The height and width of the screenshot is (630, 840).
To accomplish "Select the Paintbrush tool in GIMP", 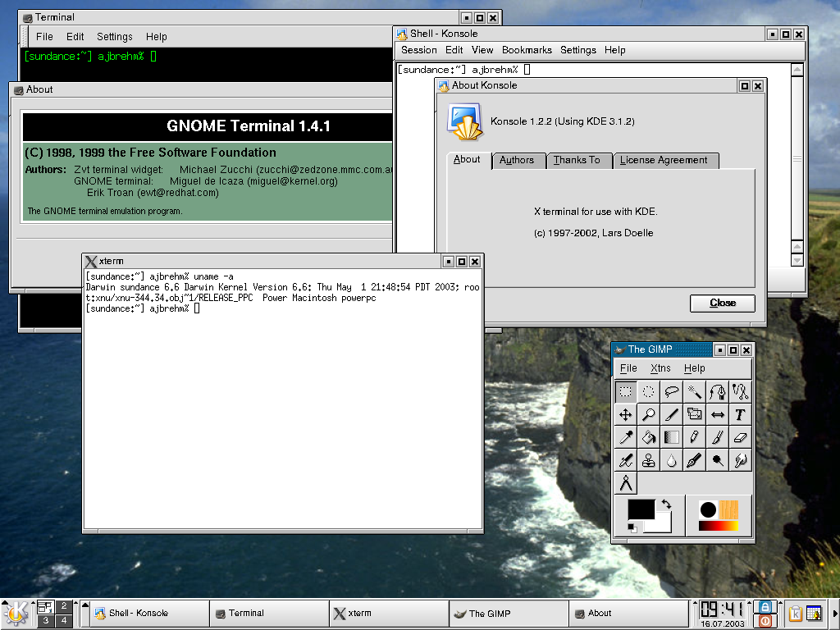I will click(x=718, y=438).
